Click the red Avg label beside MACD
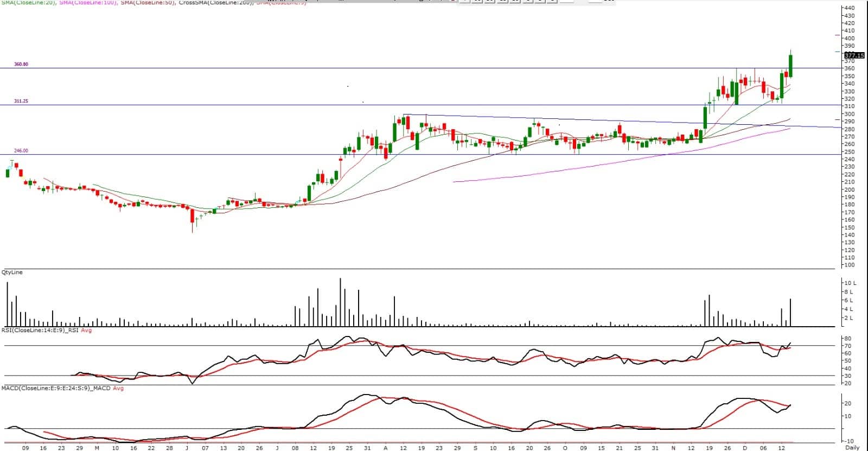Viewport: 868px width, 451px height. tap(118, 388)
